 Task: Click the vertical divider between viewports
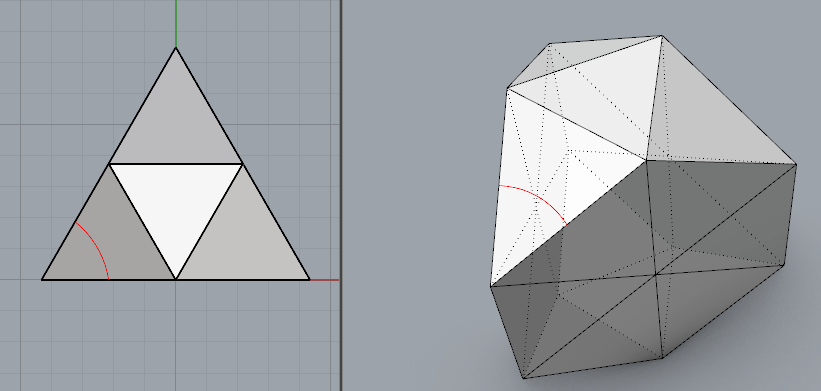(x=341, y=195)
